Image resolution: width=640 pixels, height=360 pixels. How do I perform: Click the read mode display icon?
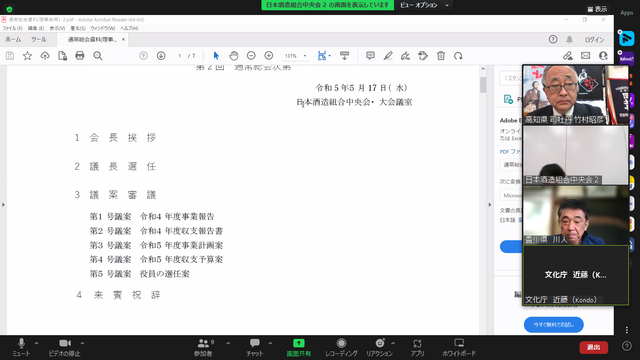(x=344, y=56)
